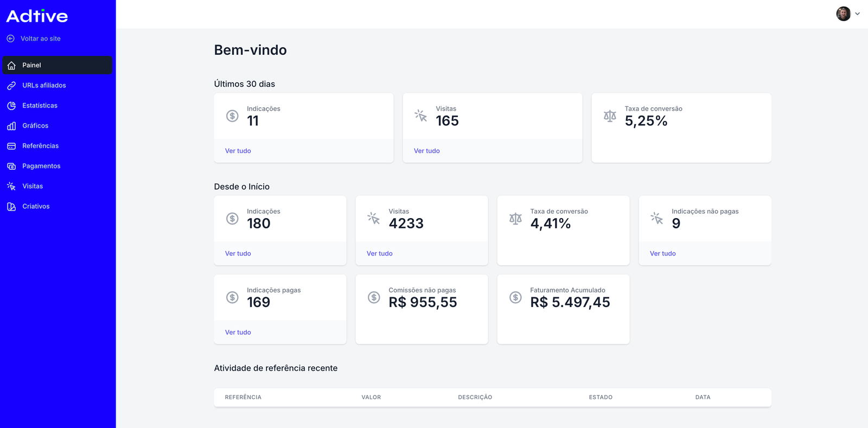Expand the user menu chevron arrow

[x=857, y=14]
